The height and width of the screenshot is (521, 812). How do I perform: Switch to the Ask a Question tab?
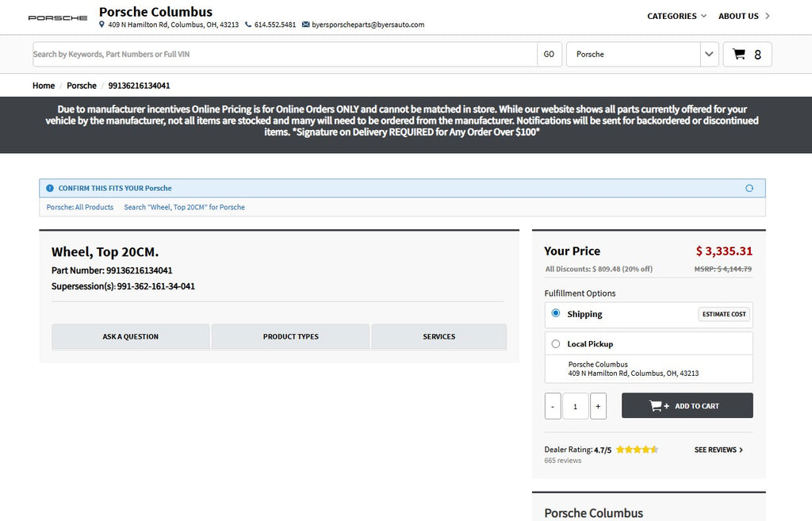pos(131,336)
